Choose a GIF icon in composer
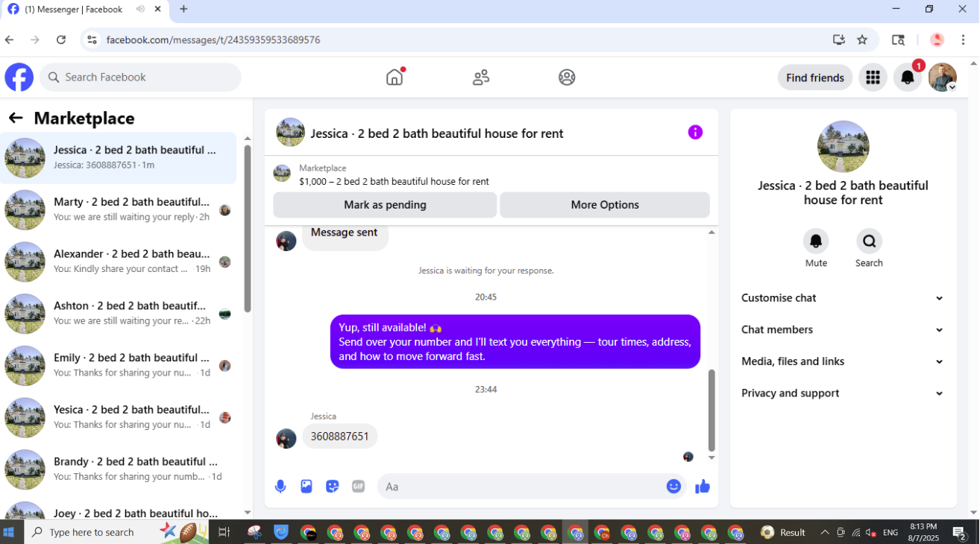Screen dimensions: 980x544 359,487
